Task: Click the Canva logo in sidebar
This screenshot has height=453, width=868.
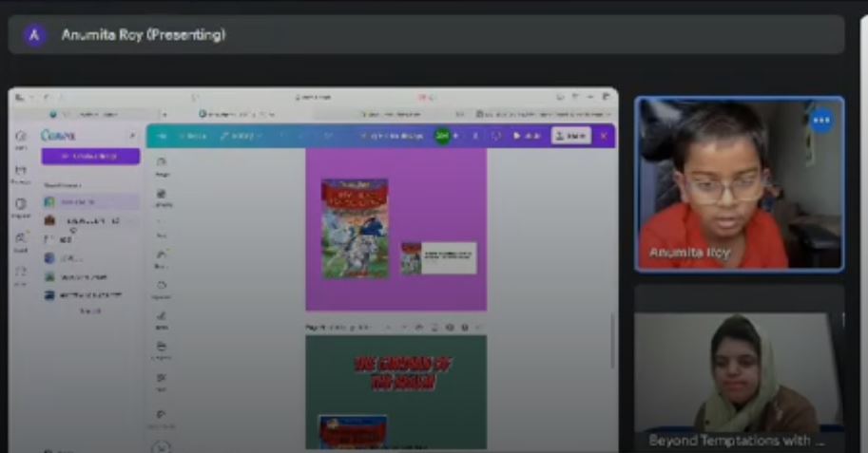Action: 58,135
